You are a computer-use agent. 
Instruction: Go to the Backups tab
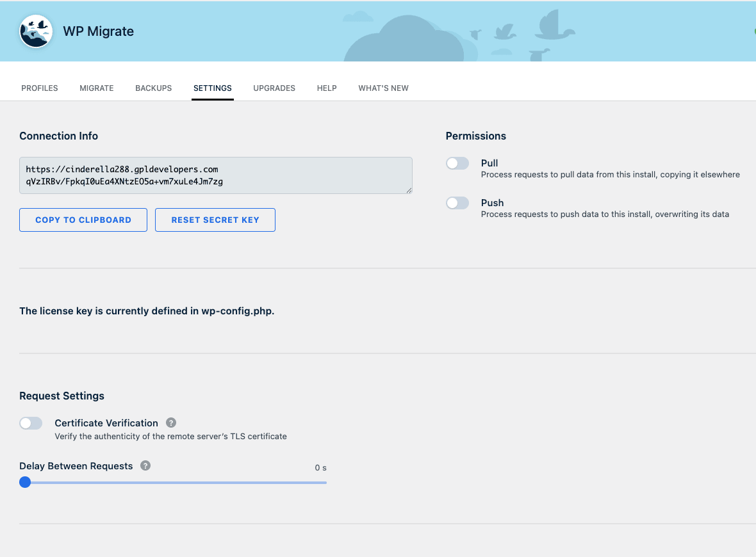coord(153,88)
